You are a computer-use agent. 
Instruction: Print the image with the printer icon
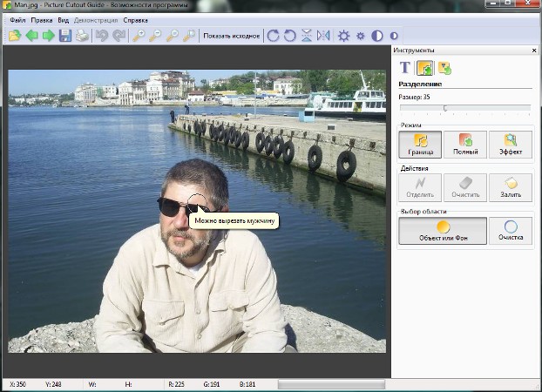pyautogui.click(x=82, y=36)
